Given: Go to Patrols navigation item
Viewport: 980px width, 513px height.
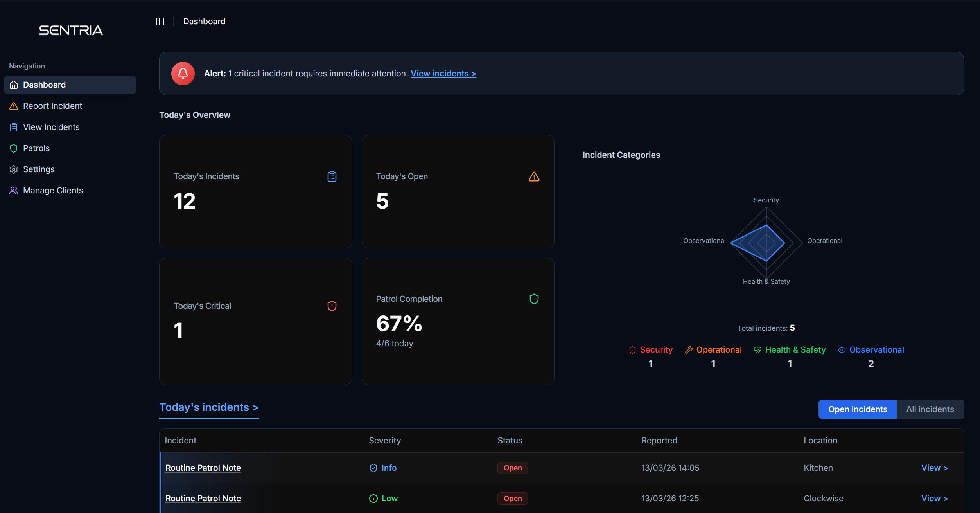Looking at the screenshot, I should tap(36, 148).
